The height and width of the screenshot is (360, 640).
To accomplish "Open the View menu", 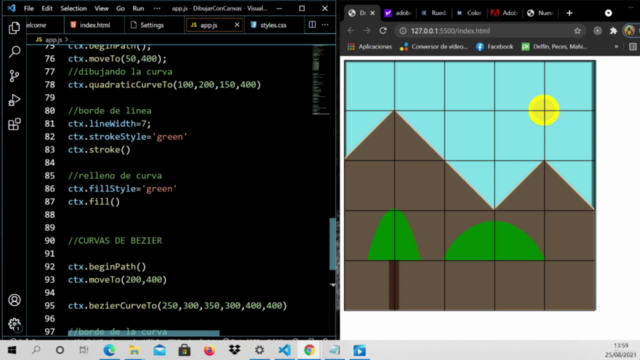I will (101, 8).
